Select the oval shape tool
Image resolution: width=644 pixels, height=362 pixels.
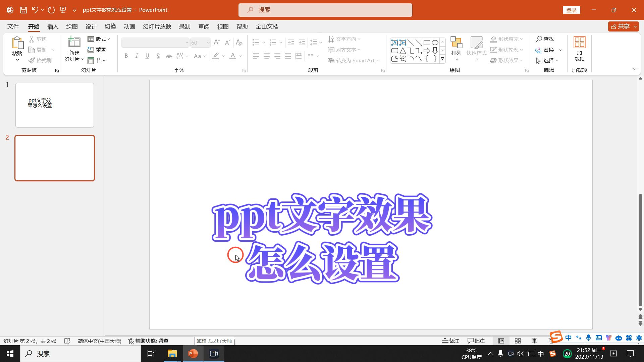click(435, 43)
